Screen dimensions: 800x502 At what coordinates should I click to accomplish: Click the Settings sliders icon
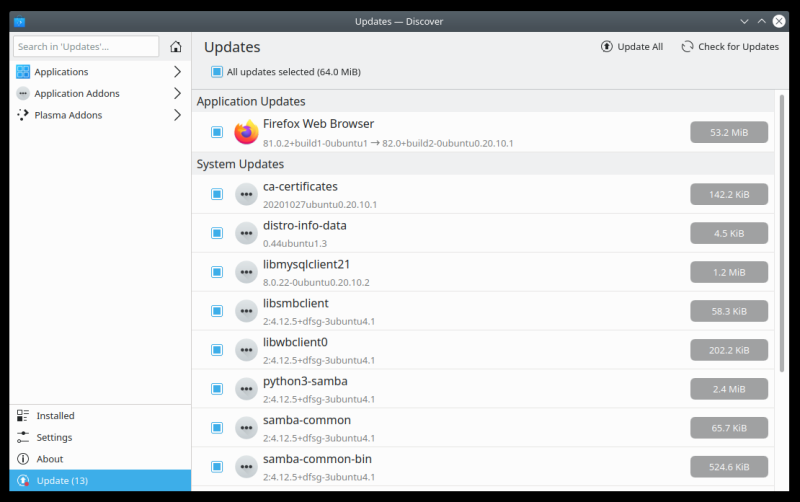(23, 437)
